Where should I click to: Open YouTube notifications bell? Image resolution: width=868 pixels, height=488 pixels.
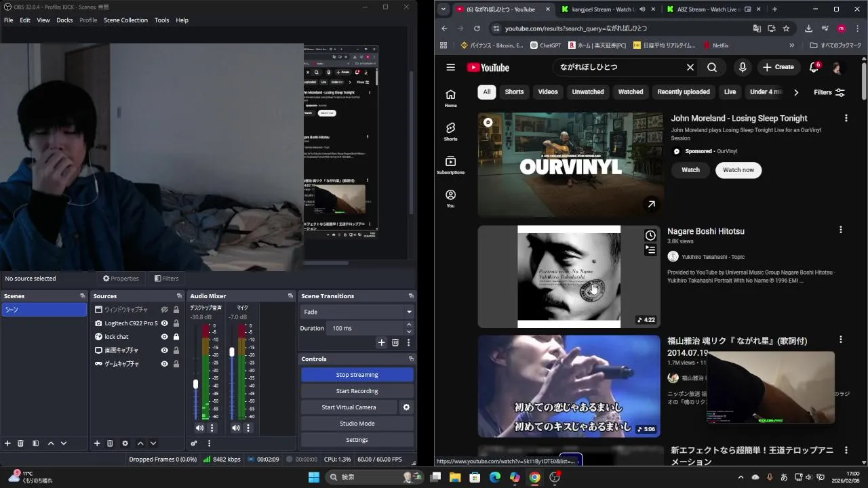coord(814,67)
